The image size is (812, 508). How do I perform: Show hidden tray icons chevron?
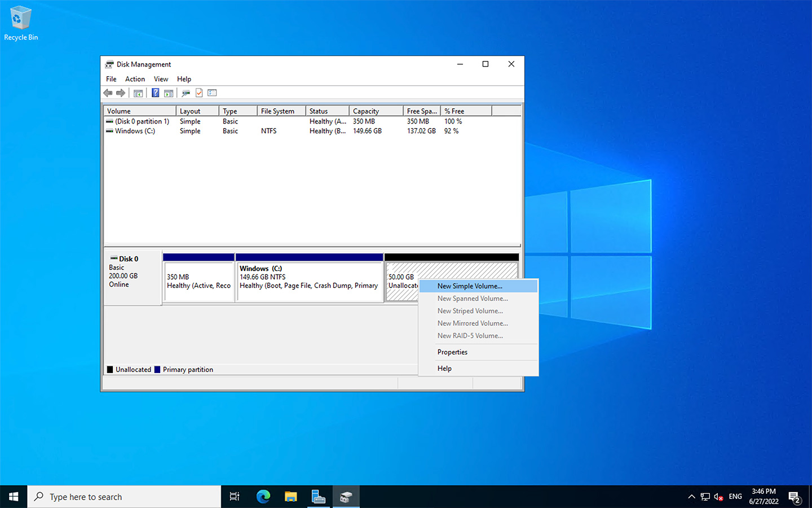point(691,497)
